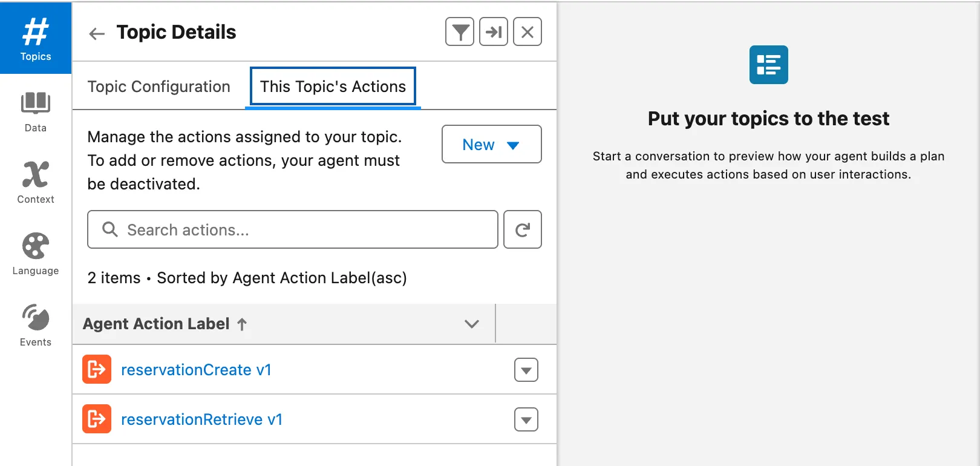Collapse the panel using the arrow-to-bar icon
Image resolution: width=980 pixels, height=466 pixels.
pyautogui.click(x=494, y=32)
